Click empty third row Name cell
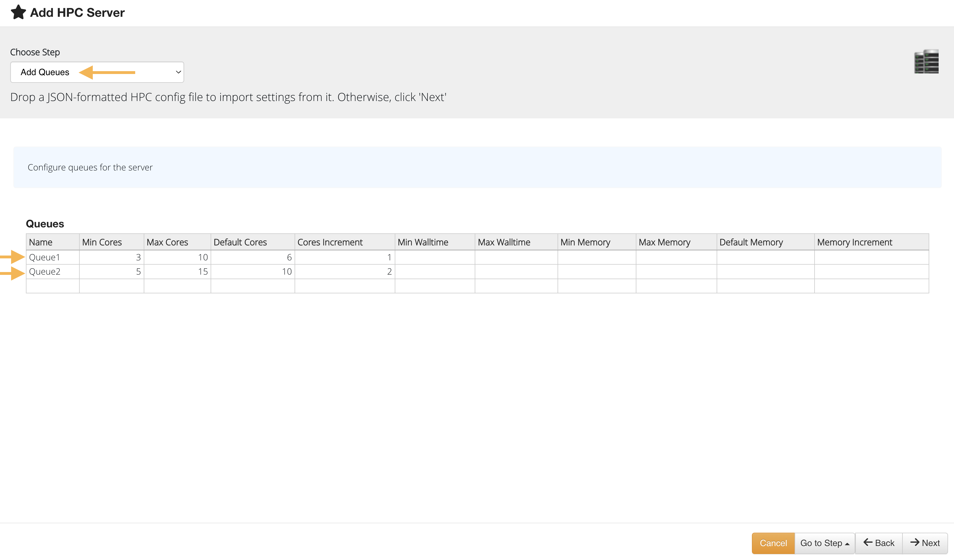Screen dimensions: 954x560 [53, 286]
